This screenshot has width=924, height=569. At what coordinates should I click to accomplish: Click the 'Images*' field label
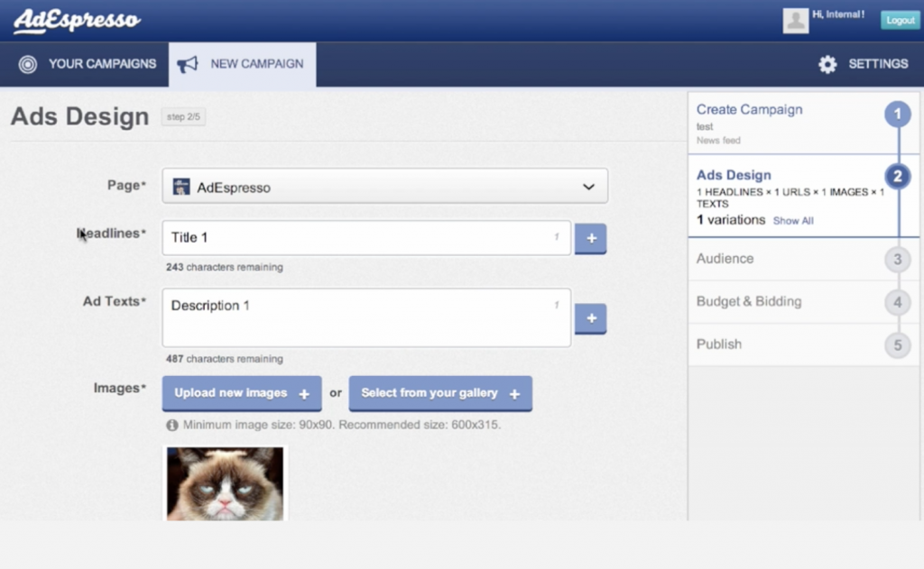(x=120, y=388)
